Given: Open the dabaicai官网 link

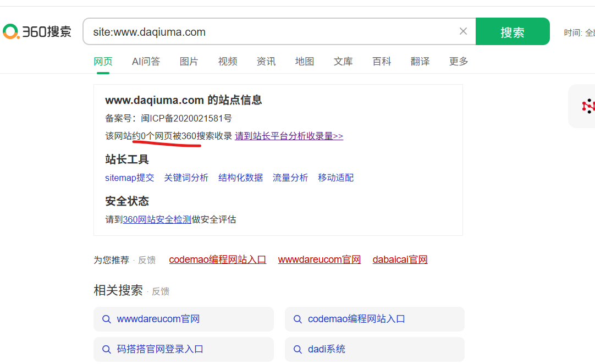Looking at the screenshot, I should [400, 260].
